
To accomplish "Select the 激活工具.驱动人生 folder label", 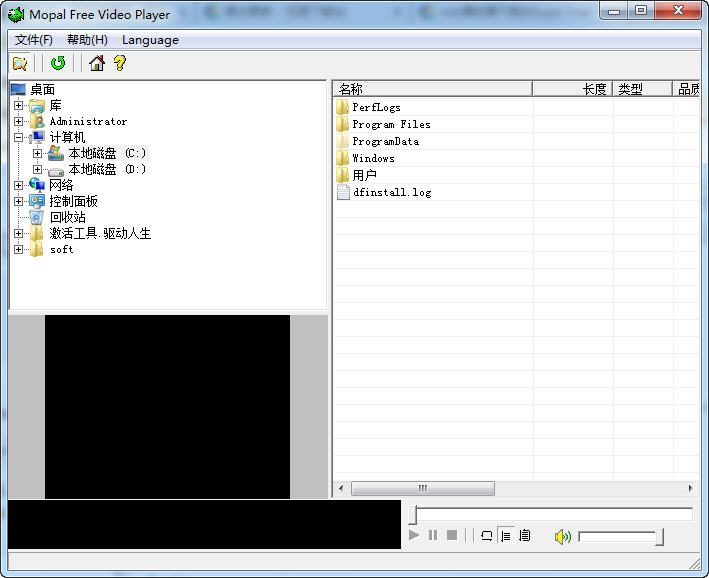I will (100, 233).
